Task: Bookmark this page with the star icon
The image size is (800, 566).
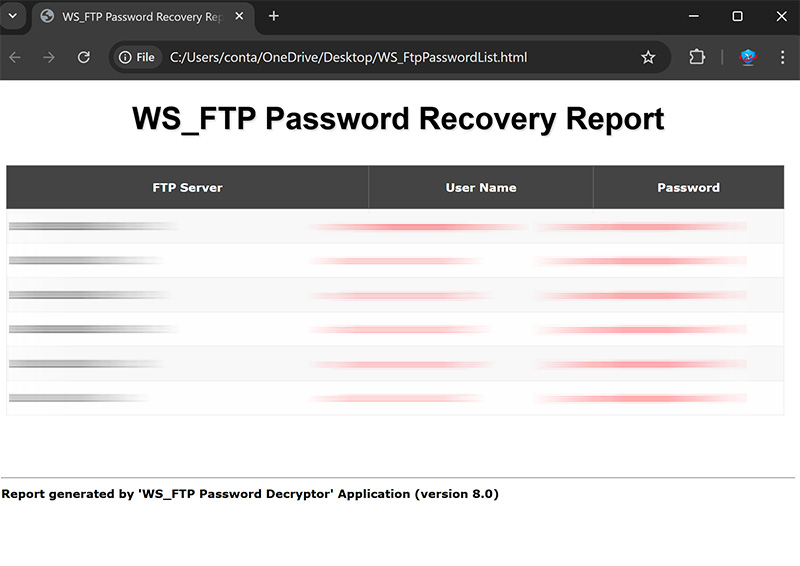Action: point(648,57)
